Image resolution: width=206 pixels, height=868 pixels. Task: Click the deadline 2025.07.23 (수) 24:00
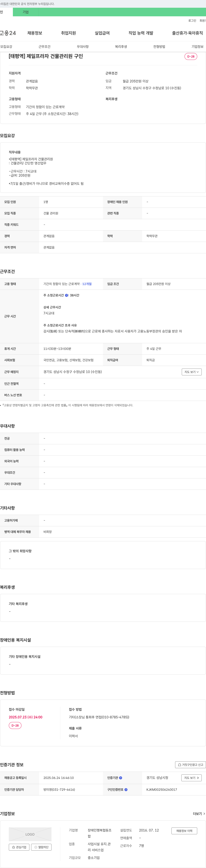(x=26, y=717)
